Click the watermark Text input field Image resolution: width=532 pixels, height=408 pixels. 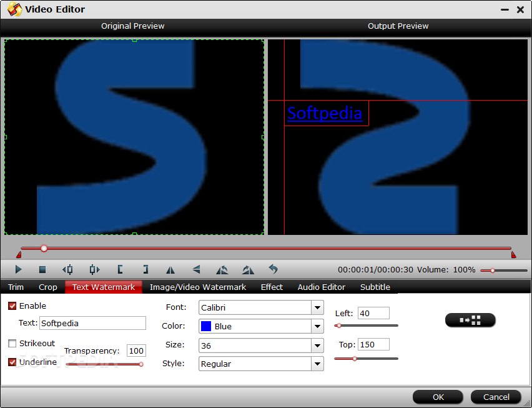[x=92, y=323]
